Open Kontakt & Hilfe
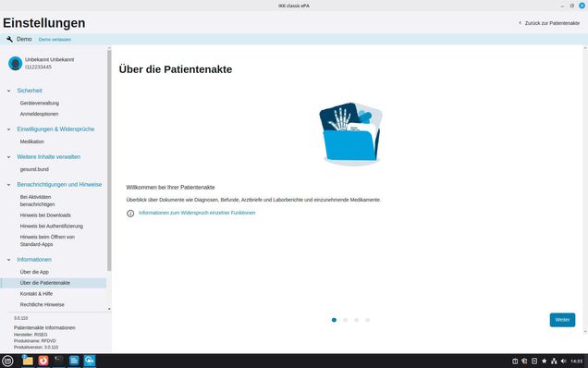Screen dimensions: 588x368 36,293
